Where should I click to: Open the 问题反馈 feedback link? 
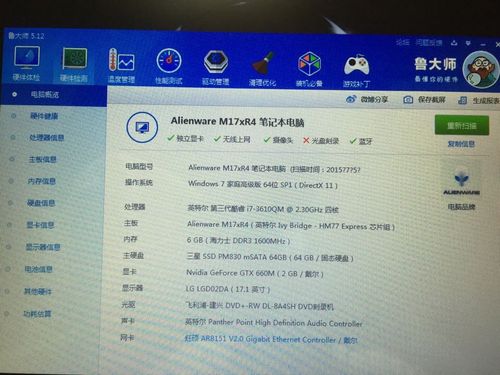point(429,43)
